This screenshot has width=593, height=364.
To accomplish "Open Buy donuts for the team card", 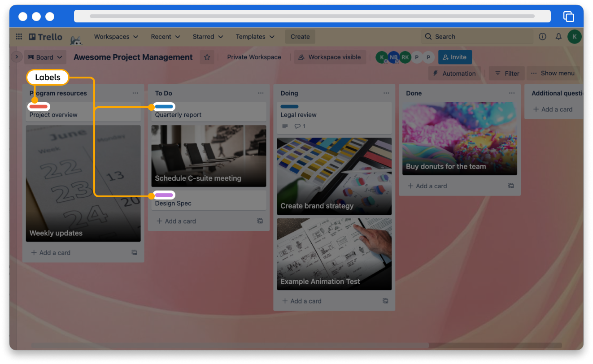I will coord(460,139).
